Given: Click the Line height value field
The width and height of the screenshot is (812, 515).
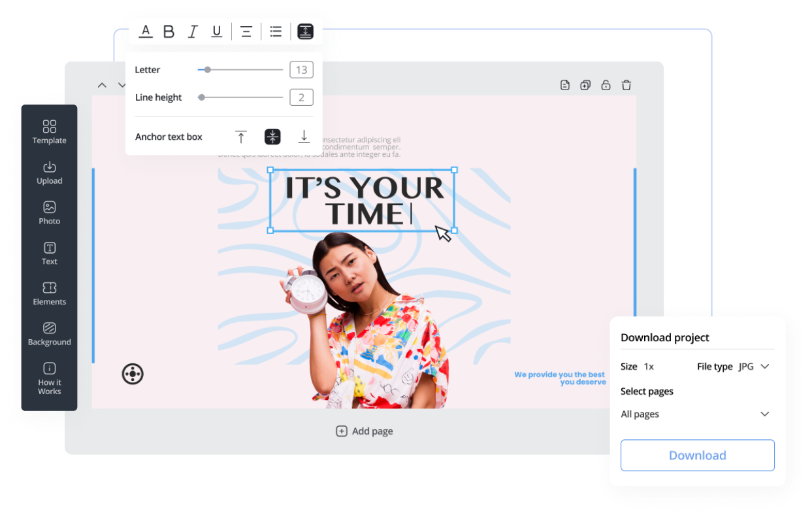Looking at the screenshot, I should (x=302, y=97).
